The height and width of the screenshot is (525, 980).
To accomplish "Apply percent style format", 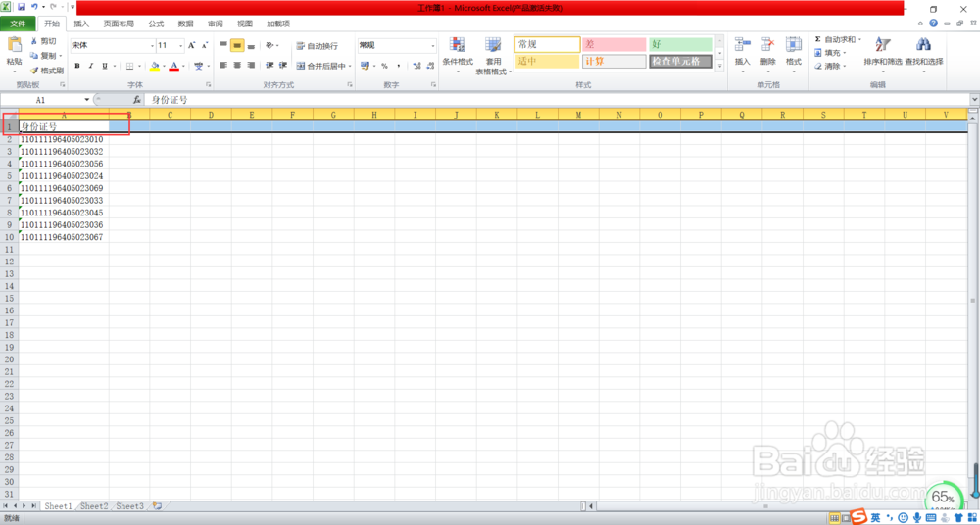I will [x=384, y=66].
